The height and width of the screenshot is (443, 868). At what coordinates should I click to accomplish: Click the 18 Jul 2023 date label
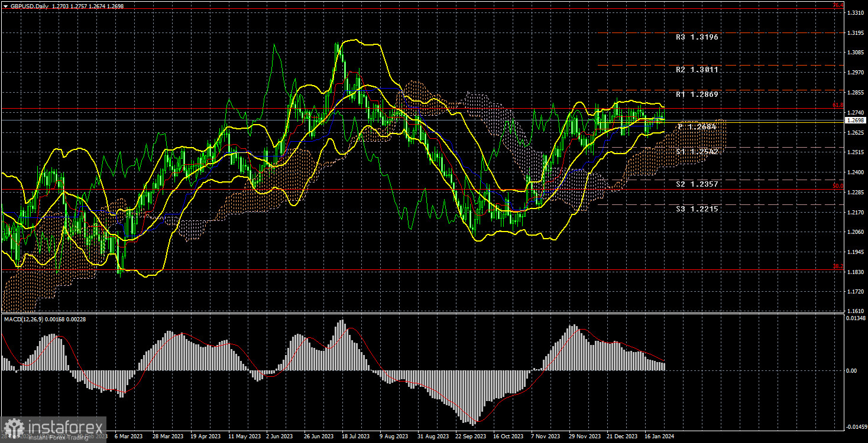click(x=355, y=437)
